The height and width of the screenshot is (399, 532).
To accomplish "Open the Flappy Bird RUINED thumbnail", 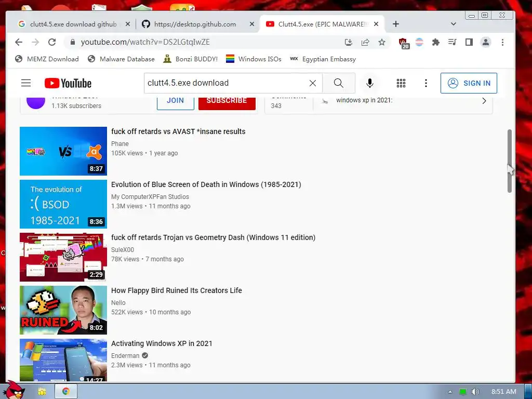I will click(63, 310).
